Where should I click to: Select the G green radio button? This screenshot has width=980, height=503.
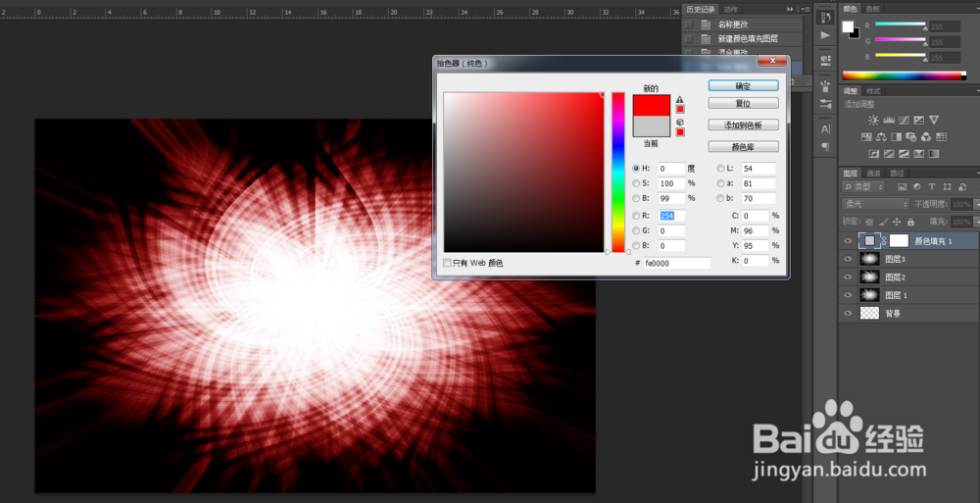click(636, 230)
